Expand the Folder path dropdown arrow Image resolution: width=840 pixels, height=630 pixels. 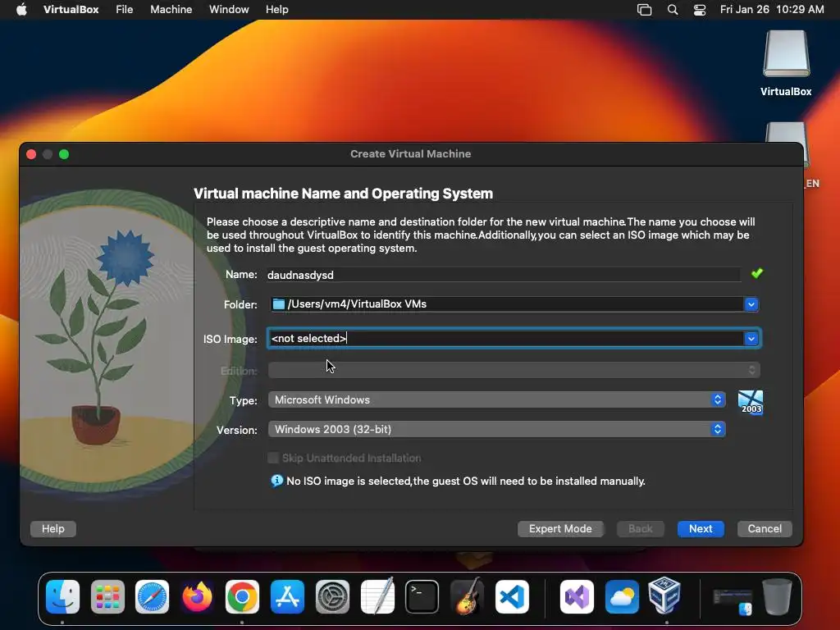click(751, 304)
